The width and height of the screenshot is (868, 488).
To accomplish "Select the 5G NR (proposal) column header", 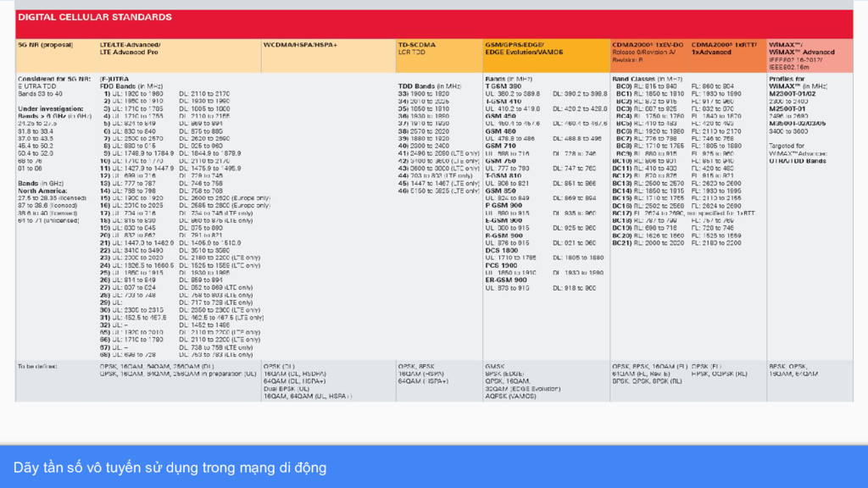I will (x=46, y=45).
